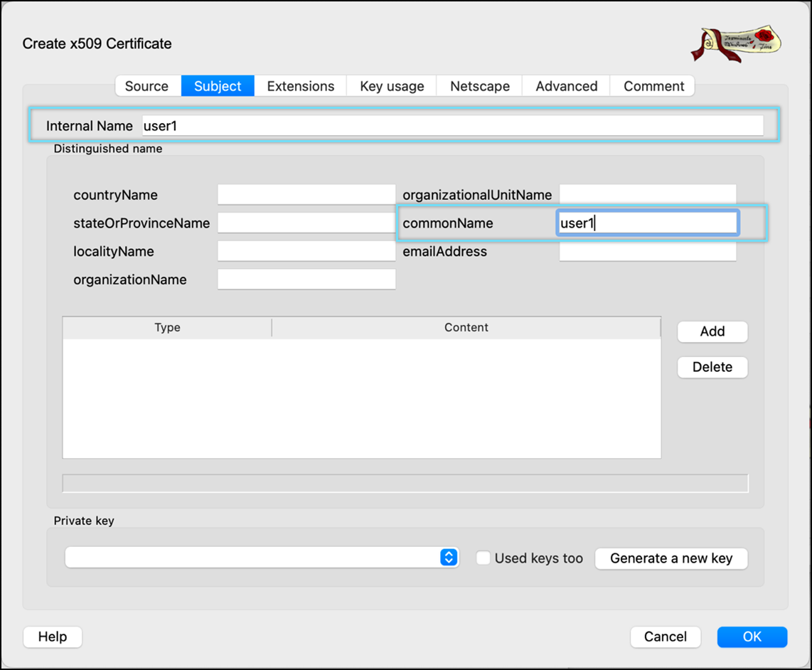The image size is (812, 670).
Task: Cancel the certificate creation dialog
Action: (x=665, y=637)
